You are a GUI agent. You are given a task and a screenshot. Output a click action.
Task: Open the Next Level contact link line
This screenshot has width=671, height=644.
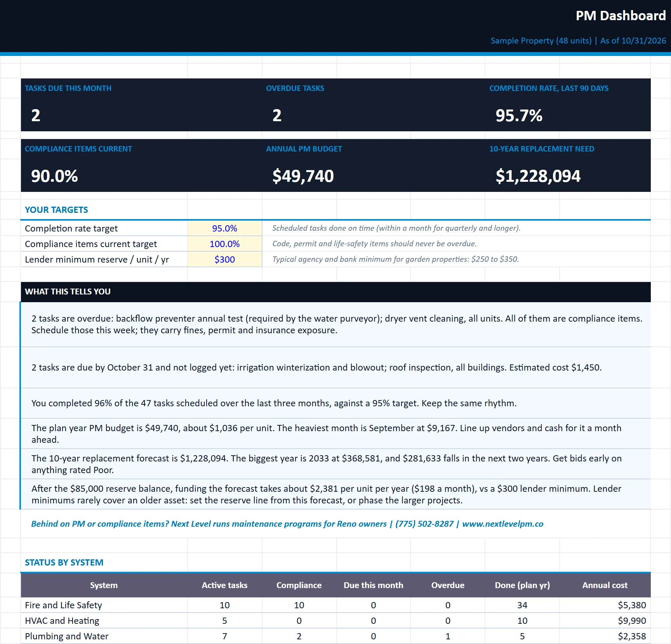pyautogui.click(x=287, y=524)
